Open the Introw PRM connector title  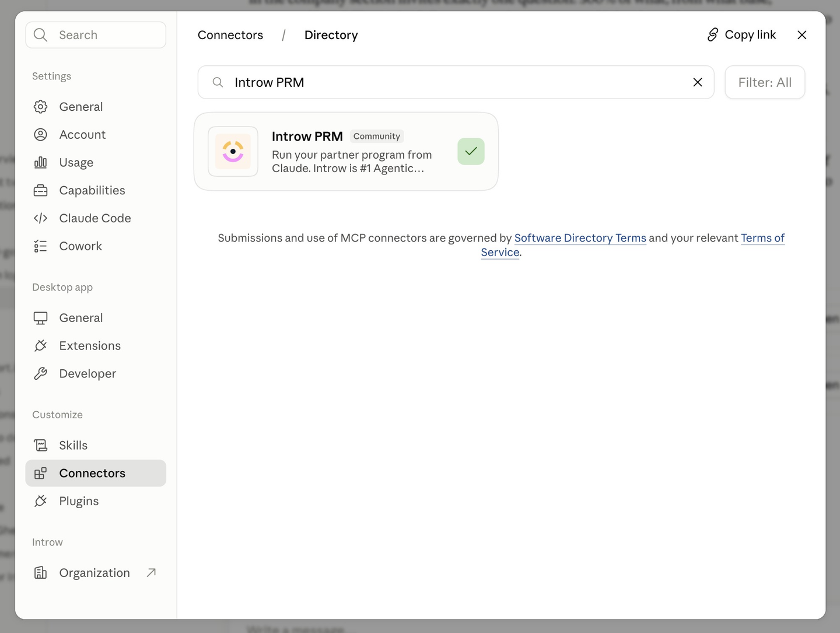click(x=307, y=137)
